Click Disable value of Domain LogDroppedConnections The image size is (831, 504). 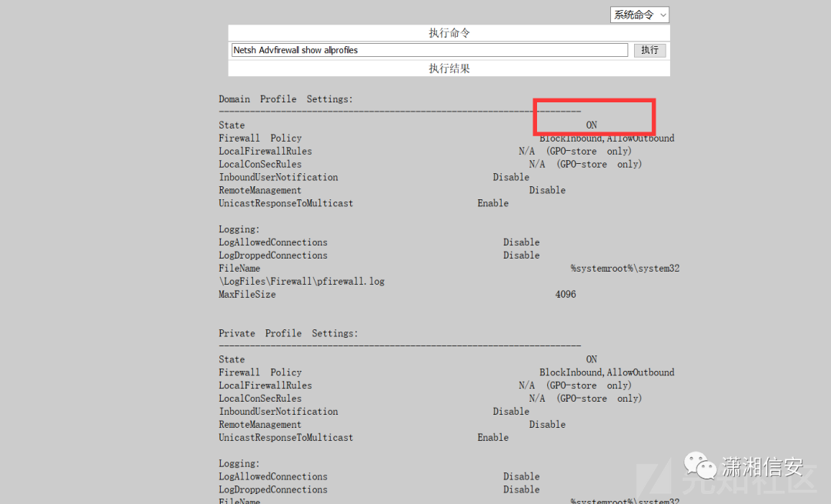coord(522,255)
